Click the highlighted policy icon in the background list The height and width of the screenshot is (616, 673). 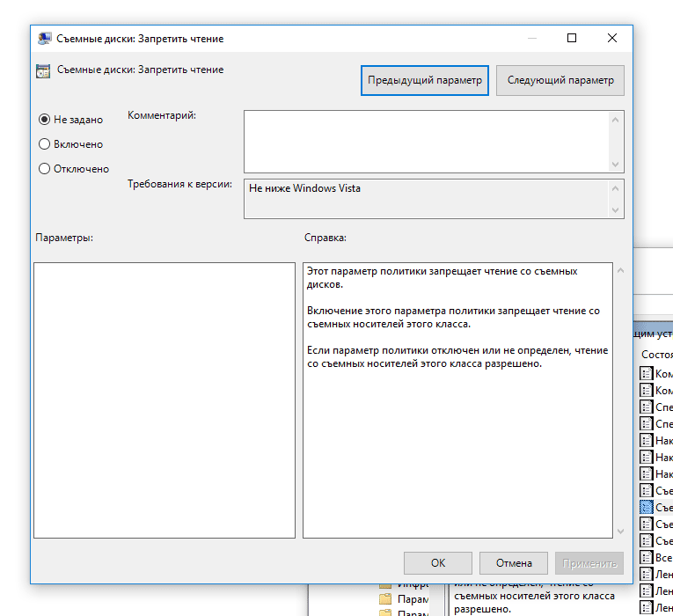click(x=647, y=507)
